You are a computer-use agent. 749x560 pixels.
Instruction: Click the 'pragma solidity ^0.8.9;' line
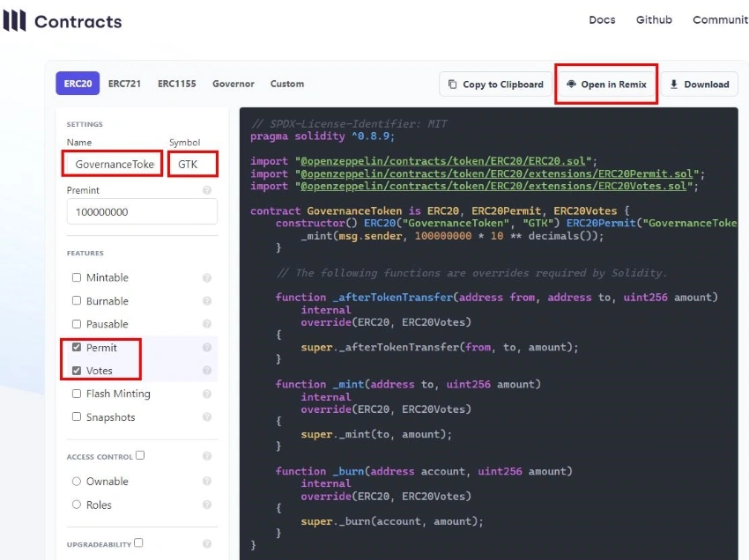(x=323, y=136)
